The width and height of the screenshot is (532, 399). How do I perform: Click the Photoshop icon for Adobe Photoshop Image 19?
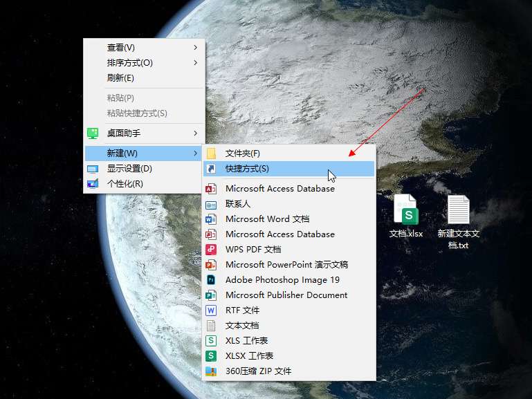pos(212,280)
